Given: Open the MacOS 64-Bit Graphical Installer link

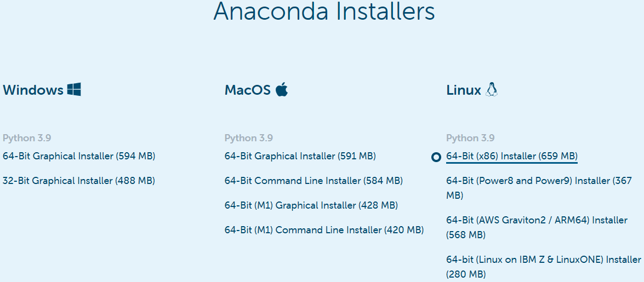Looking at the screenshot, I should (300, 156).
